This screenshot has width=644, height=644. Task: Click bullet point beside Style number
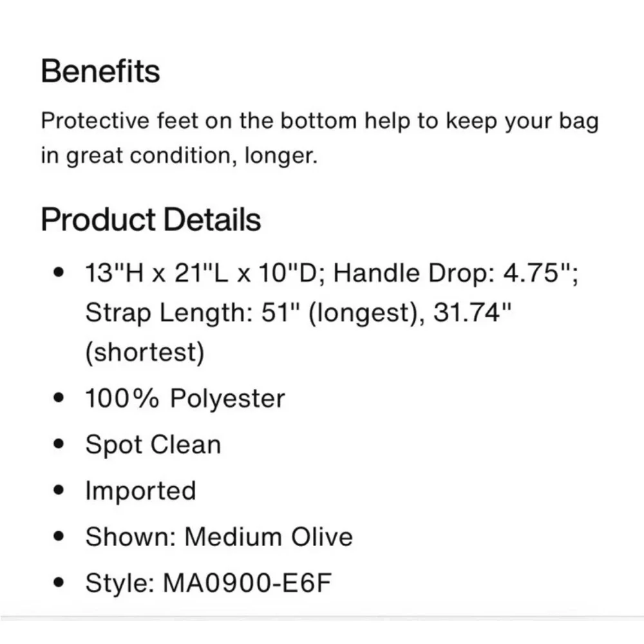pos(59,583)
